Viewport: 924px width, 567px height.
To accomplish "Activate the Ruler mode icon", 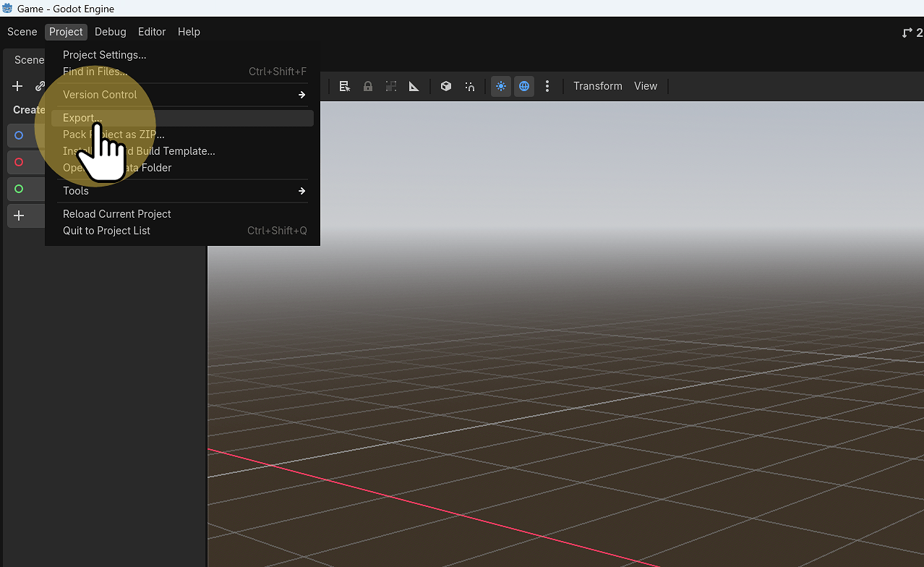I will (414, 86).
